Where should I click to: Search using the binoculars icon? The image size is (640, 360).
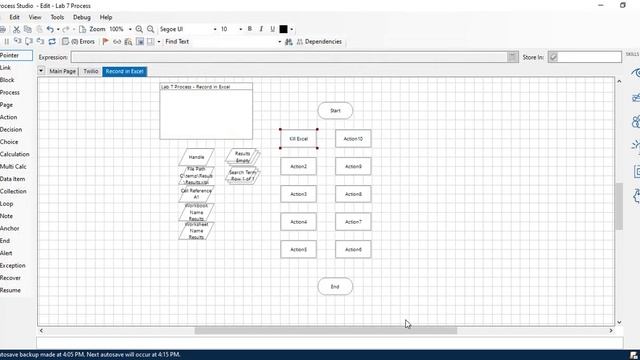289,42
